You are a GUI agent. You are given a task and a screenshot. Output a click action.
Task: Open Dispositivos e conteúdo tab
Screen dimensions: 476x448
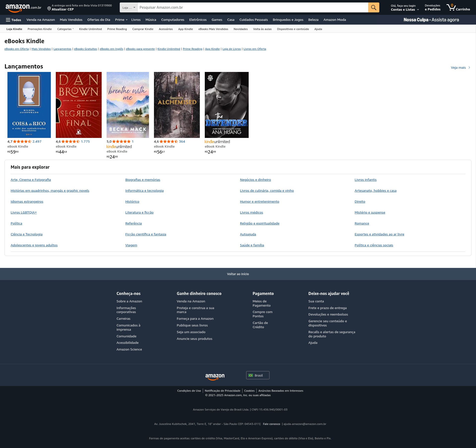pyautogui.click(x=293, y=29)
